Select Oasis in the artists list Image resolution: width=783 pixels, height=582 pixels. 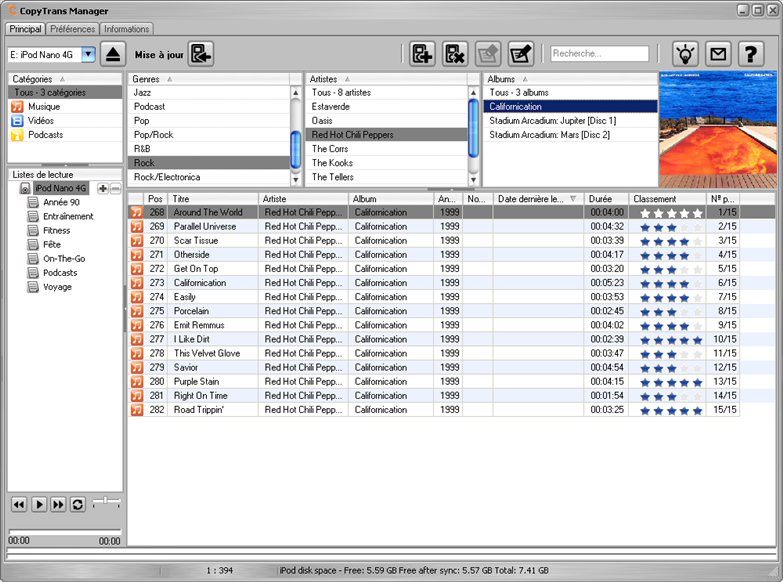386,120
